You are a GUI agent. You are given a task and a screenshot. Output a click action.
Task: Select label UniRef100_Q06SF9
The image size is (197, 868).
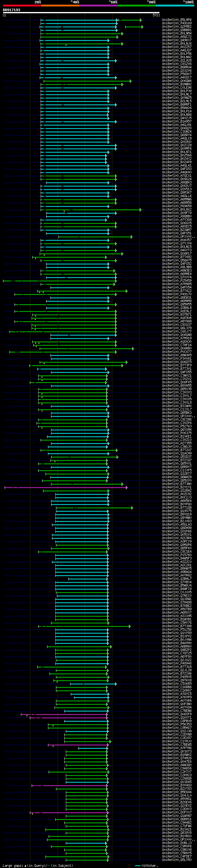tap(177, 714)
